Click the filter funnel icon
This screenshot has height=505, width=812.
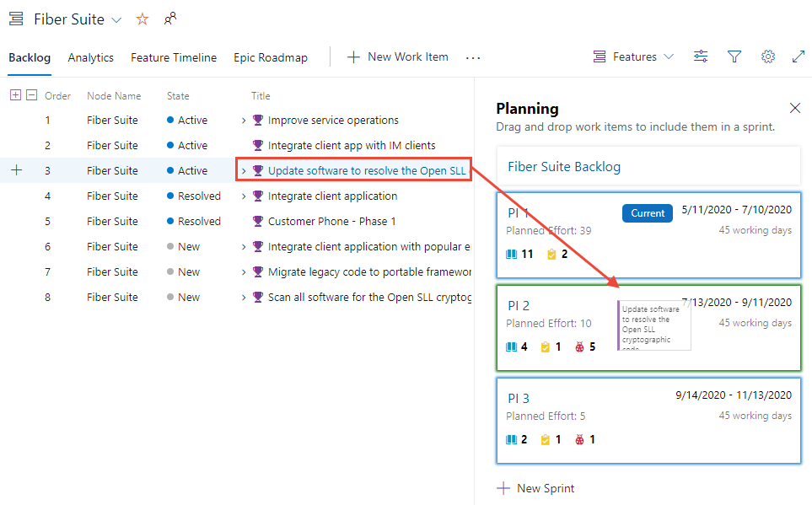pos(734,56)
